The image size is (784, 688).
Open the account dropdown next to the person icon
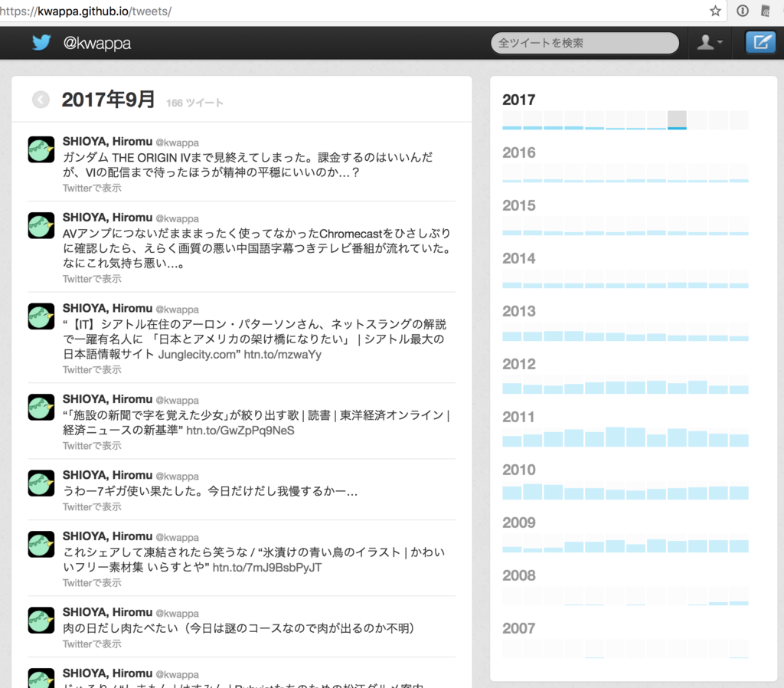tap(718, 44)
